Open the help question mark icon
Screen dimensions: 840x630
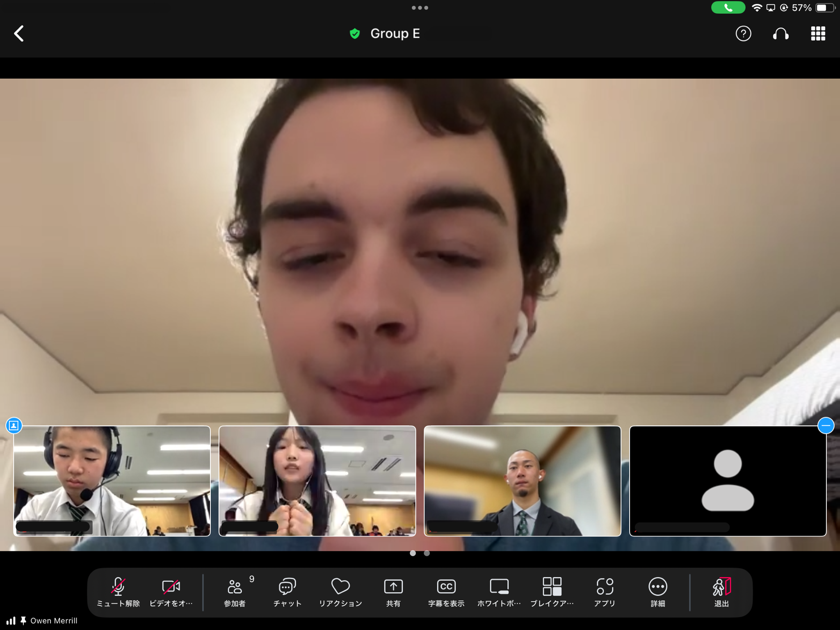743,34
